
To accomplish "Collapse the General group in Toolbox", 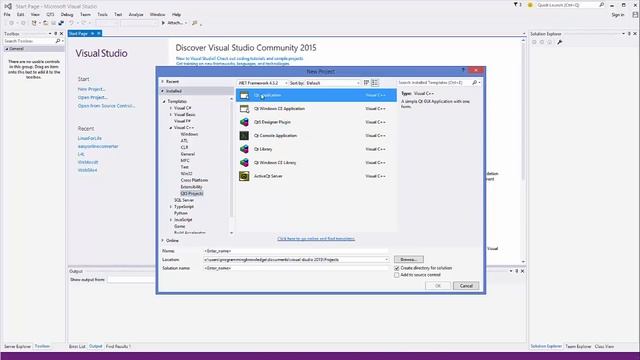I will pyautogui.click(x=7, y=49).
